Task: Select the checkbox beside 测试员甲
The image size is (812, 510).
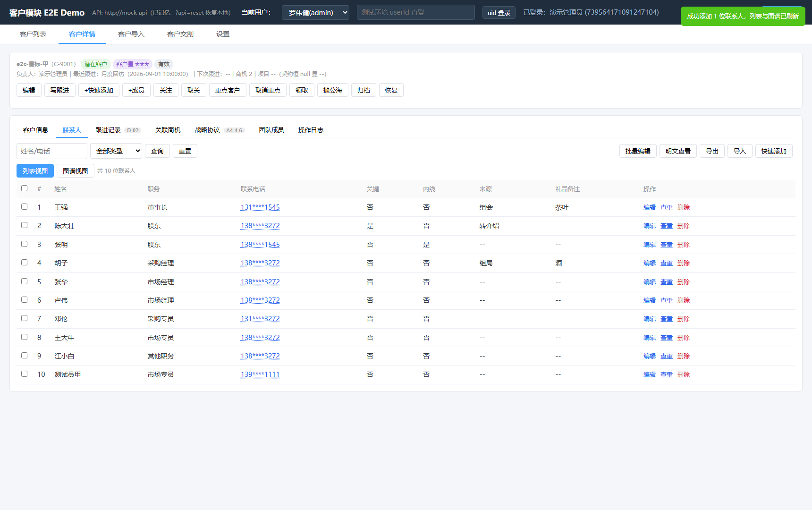Action: pyautogui.click(x=24, y=374)
